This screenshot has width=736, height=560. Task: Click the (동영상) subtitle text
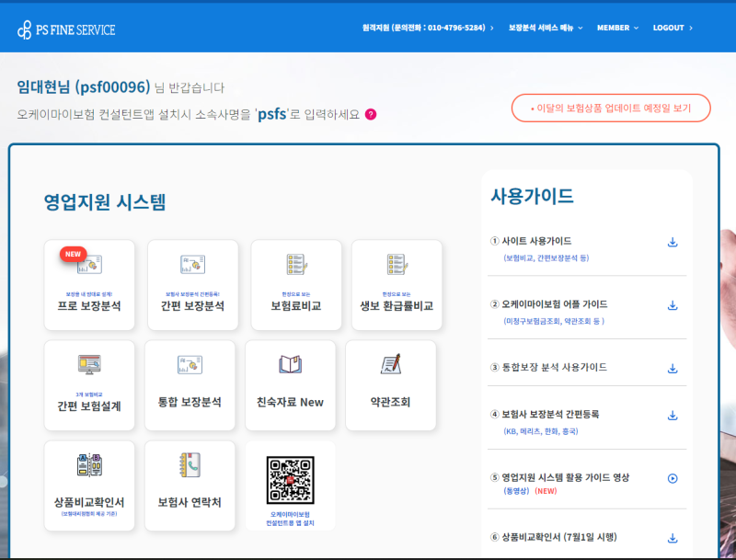point(516,491)
